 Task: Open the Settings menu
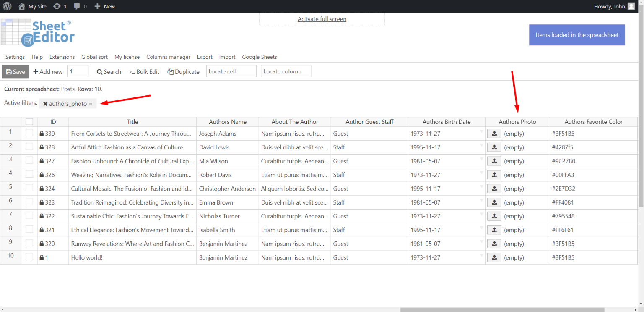click(x=15, y=57)
